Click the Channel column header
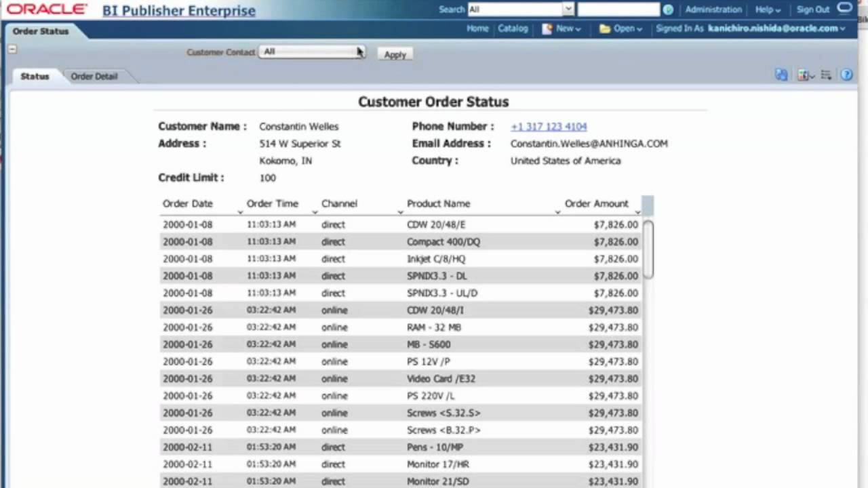 click(x=339, y=203)
